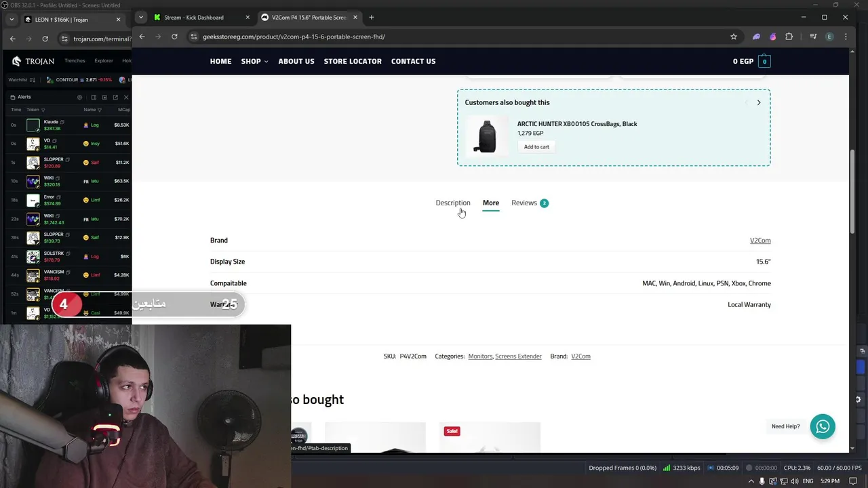Toggle the Alerts panel layout icon in Trojan
Image resolution: width=868 pixels, height=488 pixels.
tap(94, 97)
